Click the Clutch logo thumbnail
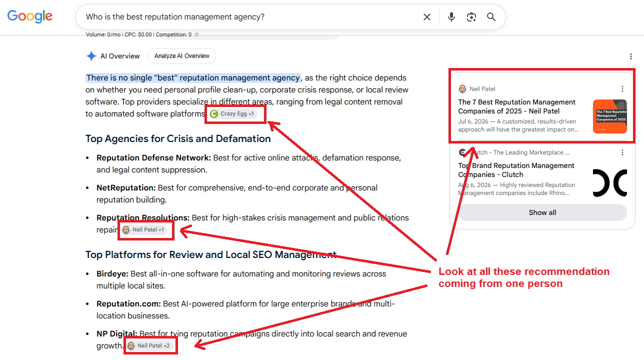 pyautogui.click(x=610, y=183)
